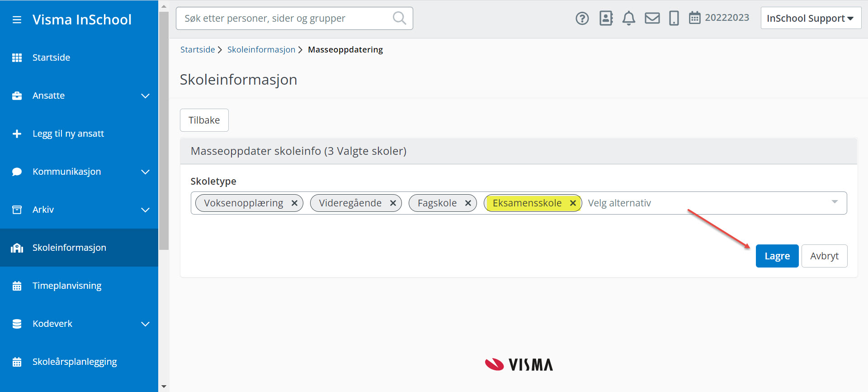Follow the Startside breadcrumb link
This screenshot has height=392, width=868.
198,49
